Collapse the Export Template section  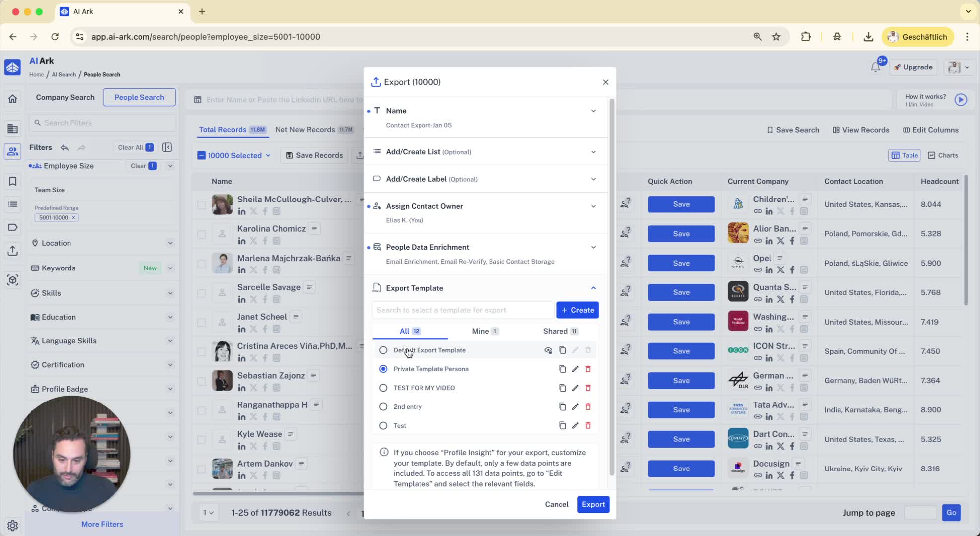tap(593, 288)
